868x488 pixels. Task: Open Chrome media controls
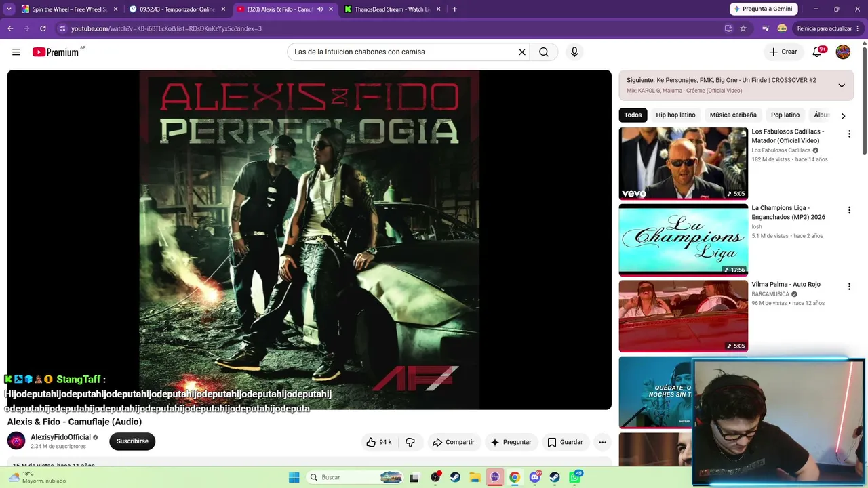click(766, 28)
